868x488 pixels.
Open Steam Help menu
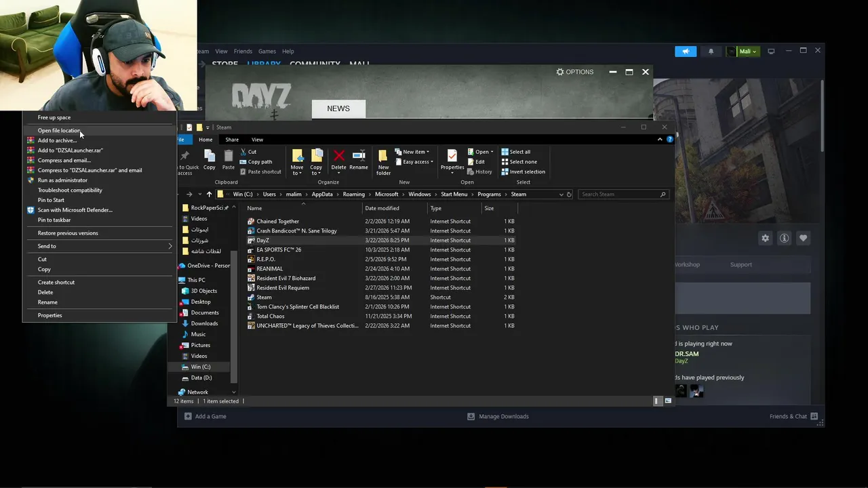(288, 52)
